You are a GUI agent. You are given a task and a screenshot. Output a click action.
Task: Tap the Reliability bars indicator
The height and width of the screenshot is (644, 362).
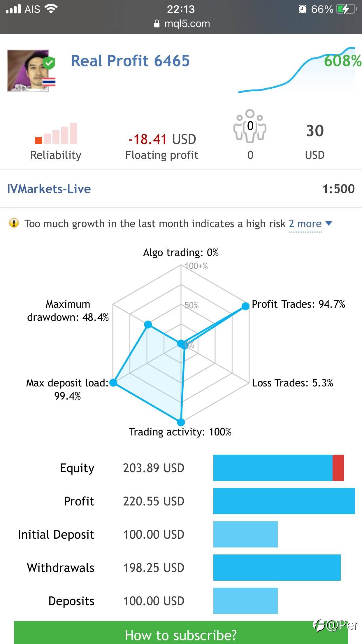click(56, 134)
